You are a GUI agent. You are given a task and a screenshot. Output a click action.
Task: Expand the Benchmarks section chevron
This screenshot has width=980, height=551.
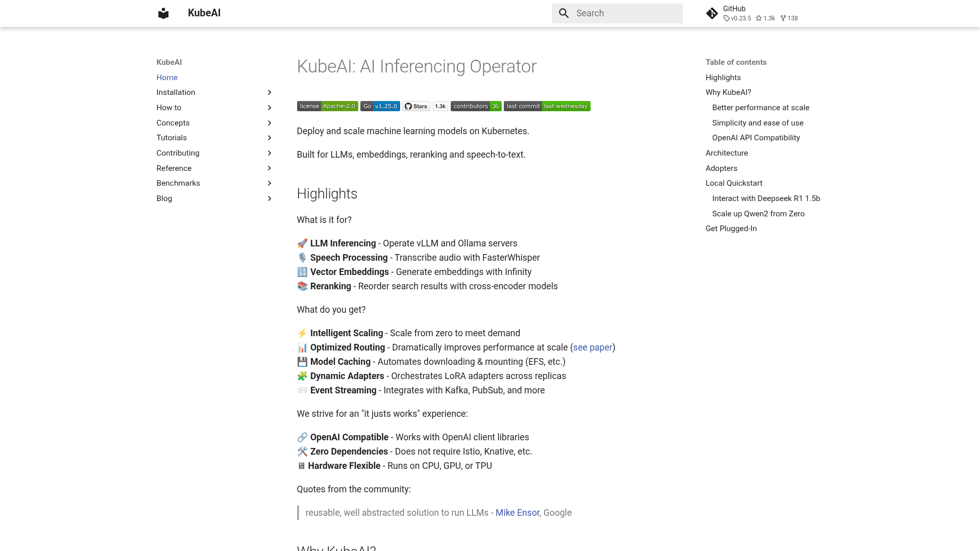(x=269, y=183)
